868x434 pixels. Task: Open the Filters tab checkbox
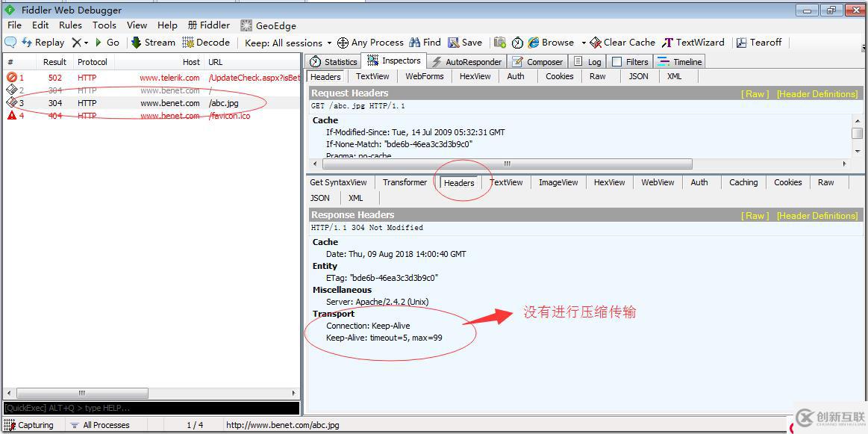point(617,62)
